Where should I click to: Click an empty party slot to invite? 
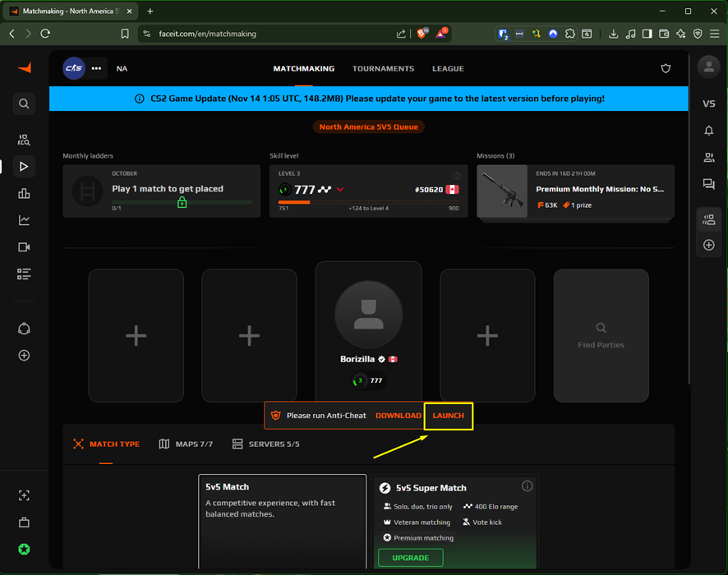click(136, 335)
